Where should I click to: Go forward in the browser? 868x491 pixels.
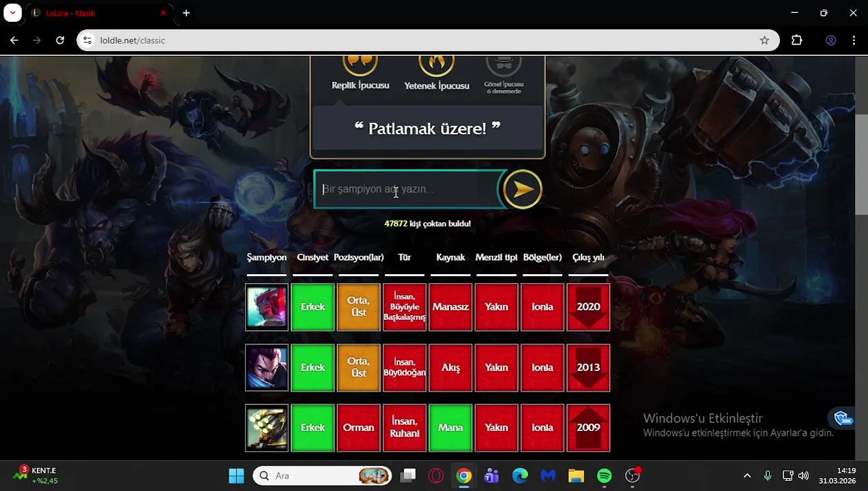click(37, 40)
